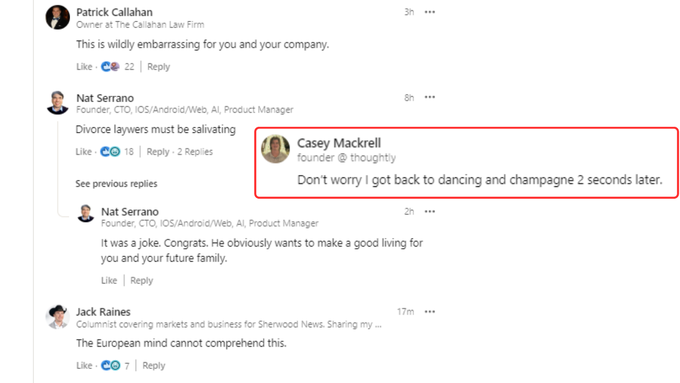Image resolution: width=680 pixels, height=383 pixels.
Task: Open more options on Jack Raines' comment
Action: point(429,311)
